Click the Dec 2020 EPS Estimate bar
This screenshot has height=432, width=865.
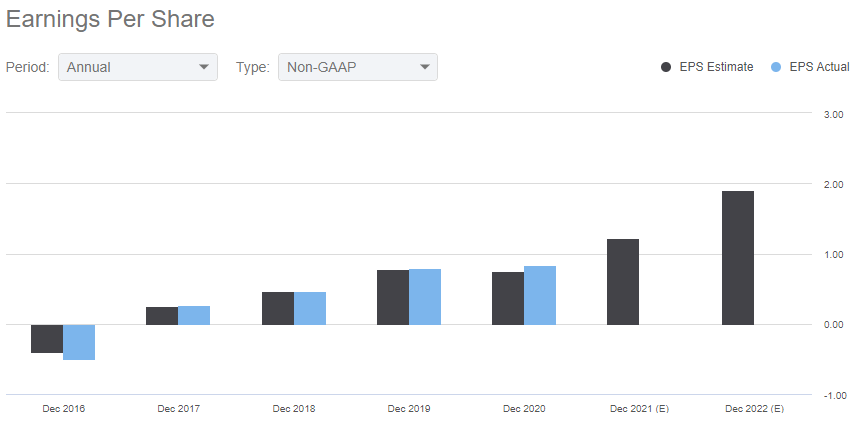508,298
